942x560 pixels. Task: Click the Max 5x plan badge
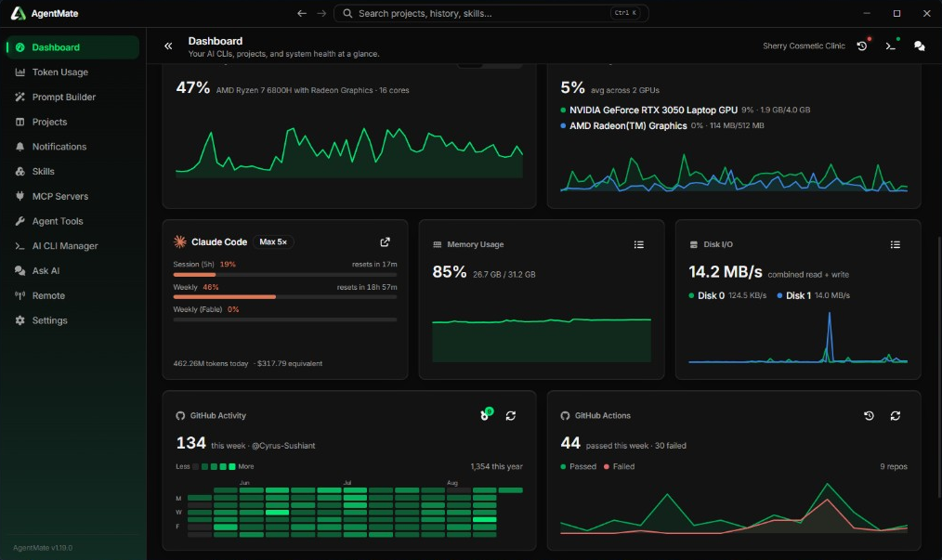(273, 241)
